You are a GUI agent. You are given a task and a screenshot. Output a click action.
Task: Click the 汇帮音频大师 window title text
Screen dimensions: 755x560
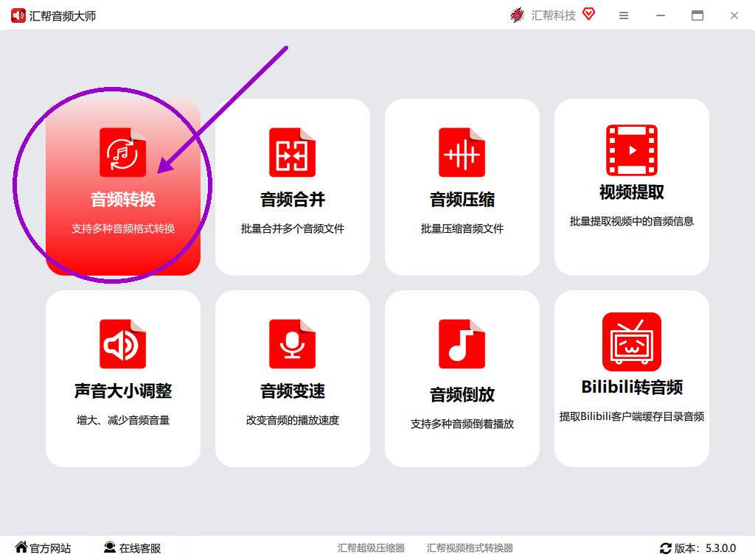[63, 16]
